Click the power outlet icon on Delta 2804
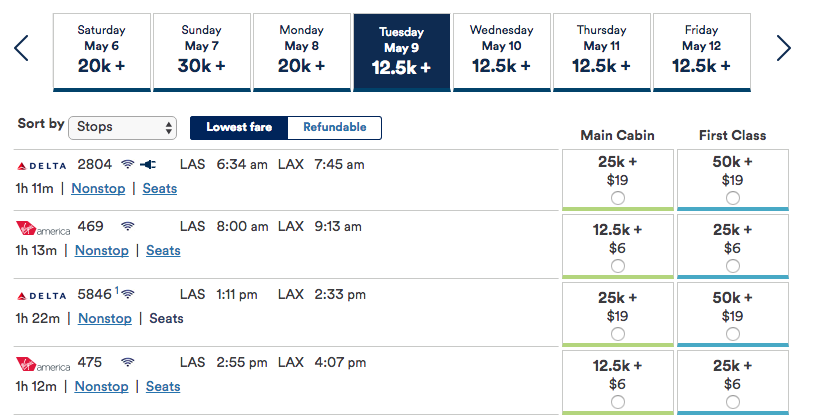 (150, 164)
